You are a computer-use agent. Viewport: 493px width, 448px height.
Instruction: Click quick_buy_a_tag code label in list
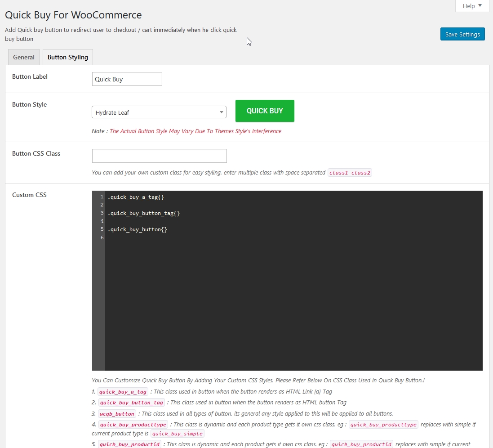tap(123, 392)
